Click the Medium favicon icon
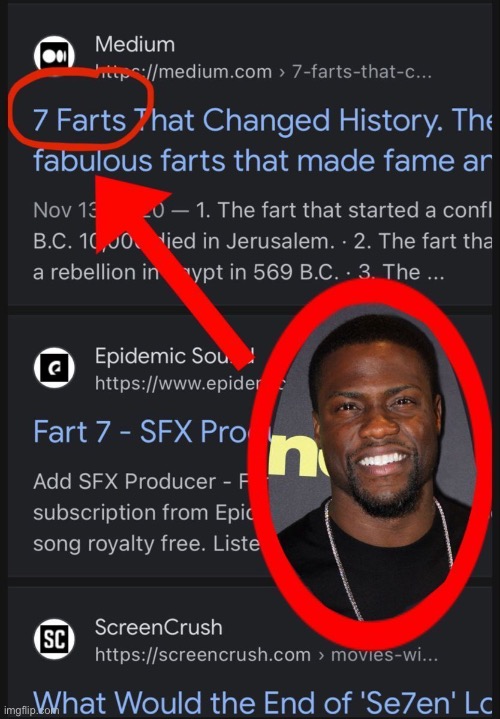 [54, 55]
